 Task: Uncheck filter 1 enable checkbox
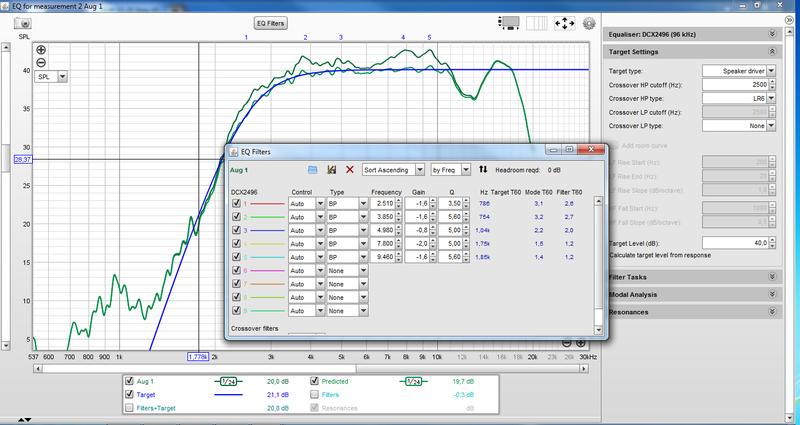(x=236, y=203)
